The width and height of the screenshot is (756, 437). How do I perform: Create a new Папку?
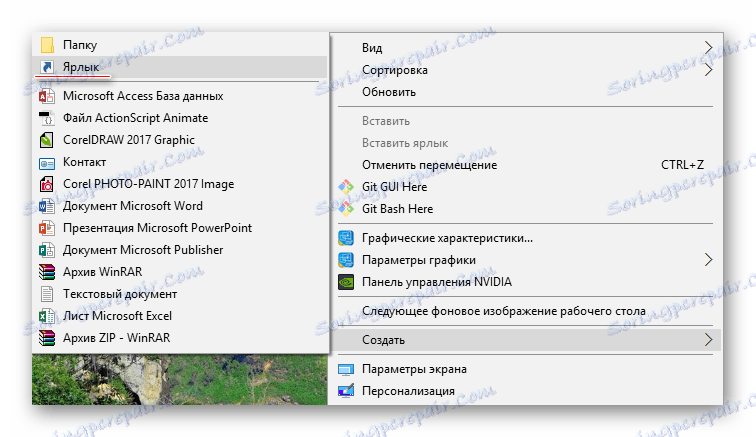click(180, 45)
